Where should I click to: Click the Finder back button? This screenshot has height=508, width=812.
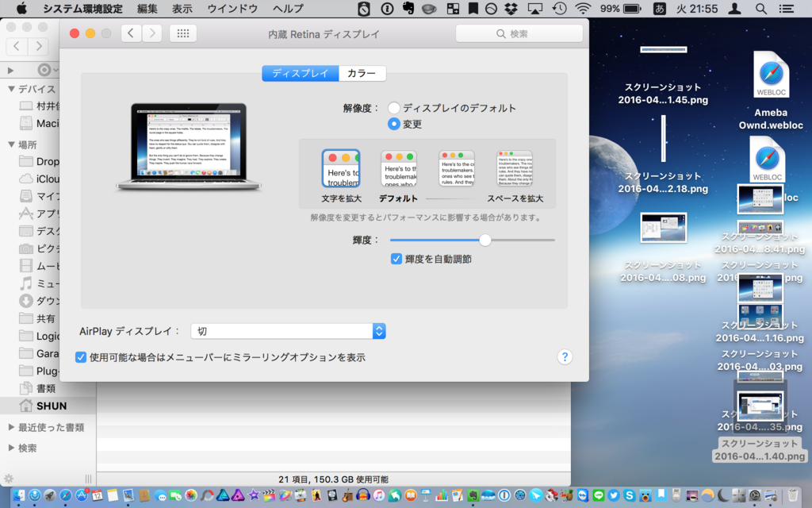17,46
